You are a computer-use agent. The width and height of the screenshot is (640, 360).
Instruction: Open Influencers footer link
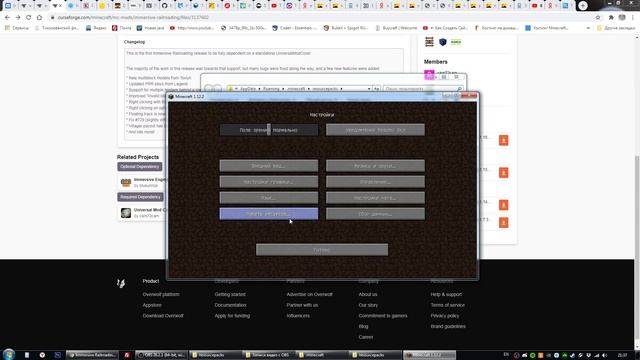coord(298,316)
